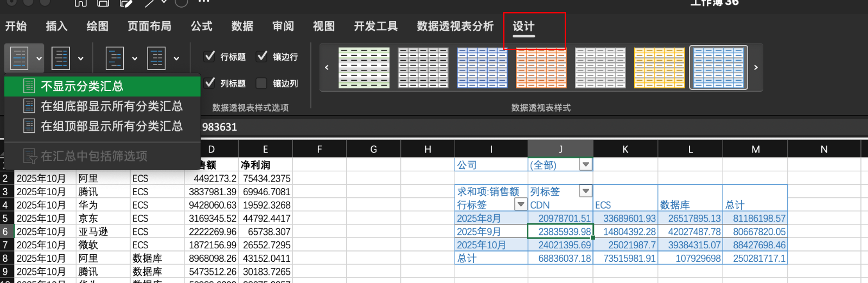Open the 公式 ribbon tab

click(201, 26)
